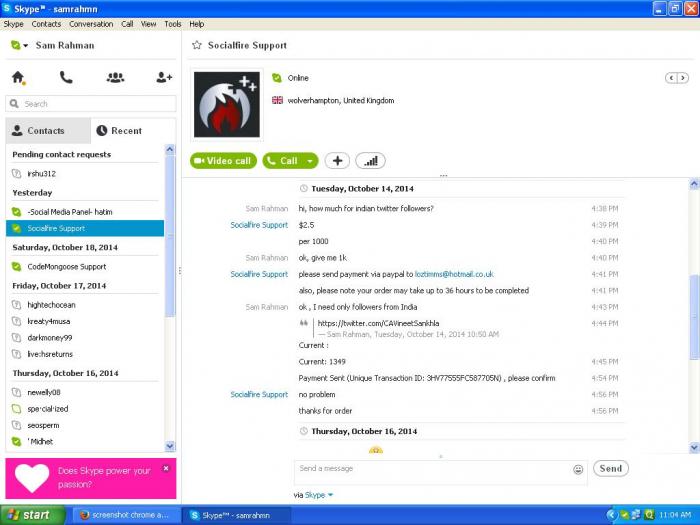
Task: Click chat history scroll up arrow
Action: [x=694, y=183]
